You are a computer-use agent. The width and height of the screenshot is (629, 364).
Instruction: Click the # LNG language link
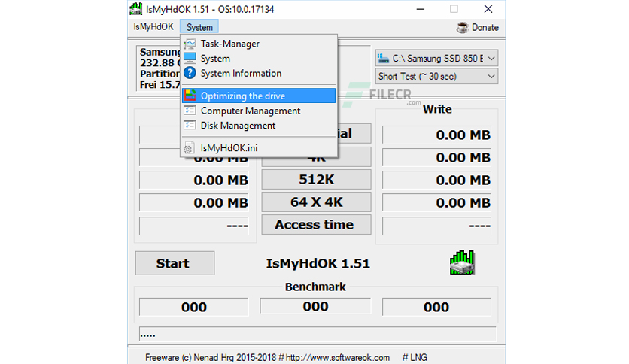pos(415,357)
